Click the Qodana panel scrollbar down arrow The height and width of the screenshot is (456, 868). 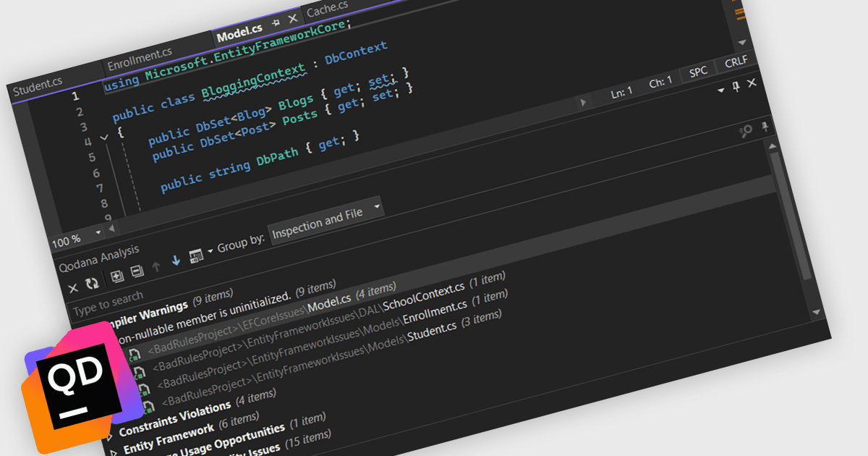tap(817, 312)
